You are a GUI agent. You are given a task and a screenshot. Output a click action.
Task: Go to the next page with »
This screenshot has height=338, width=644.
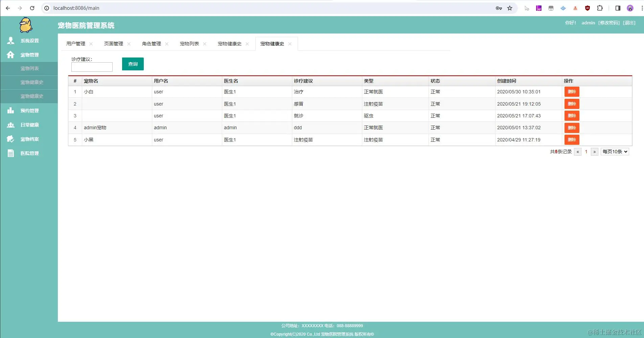595,152
